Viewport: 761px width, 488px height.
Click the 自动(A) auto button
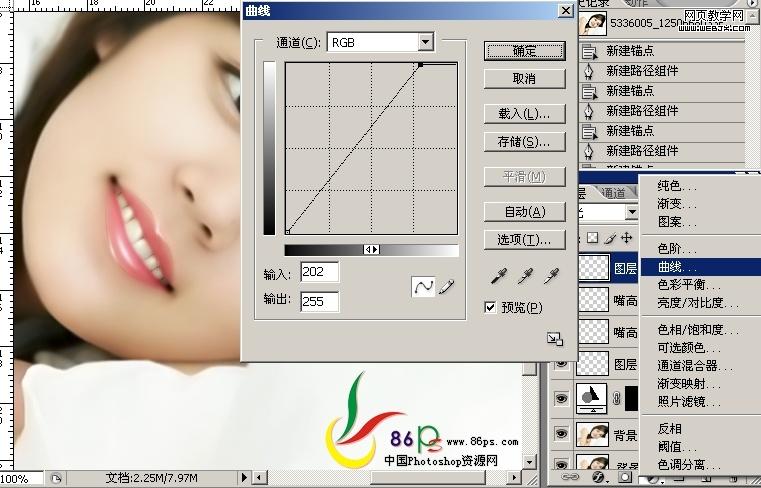click(525, 212)
